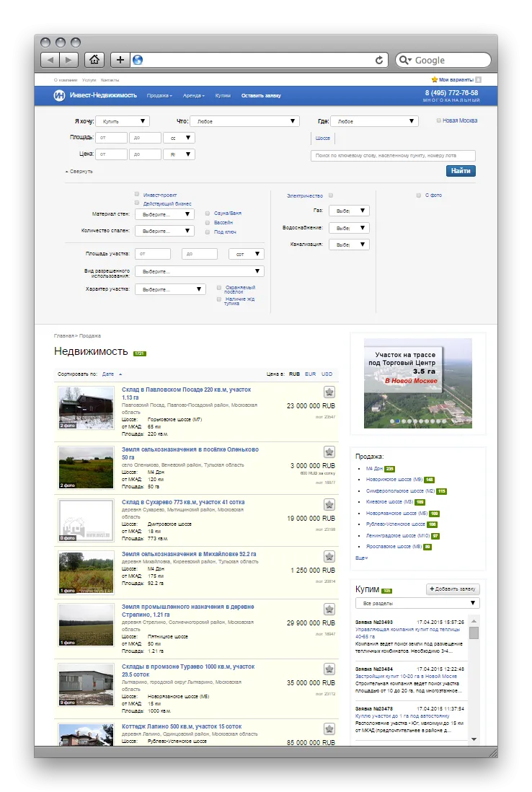The image size is (532, 792).
Task: Star the Оленьково 50 га land listing
Action: click(x=329, y=452)
